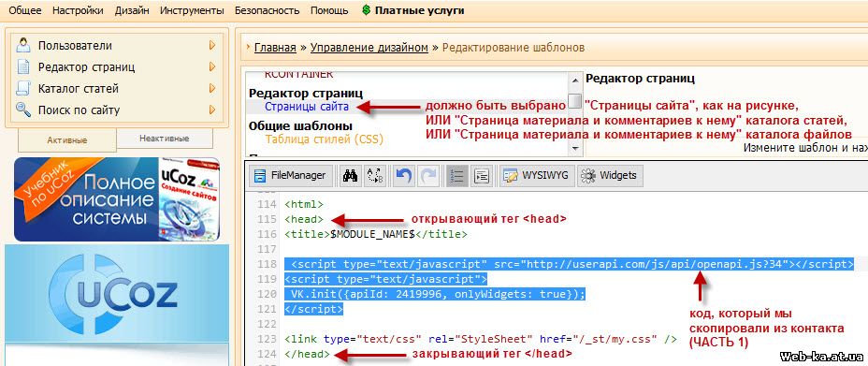This screenshot has height=366, width=868.
Task: Click template list scroll-down arrow
Action: coord(575,149)
